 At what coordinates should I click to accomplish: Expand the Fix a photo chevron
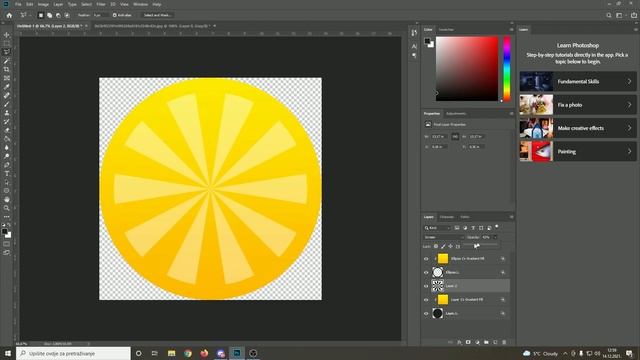click(x=629, y=105)
